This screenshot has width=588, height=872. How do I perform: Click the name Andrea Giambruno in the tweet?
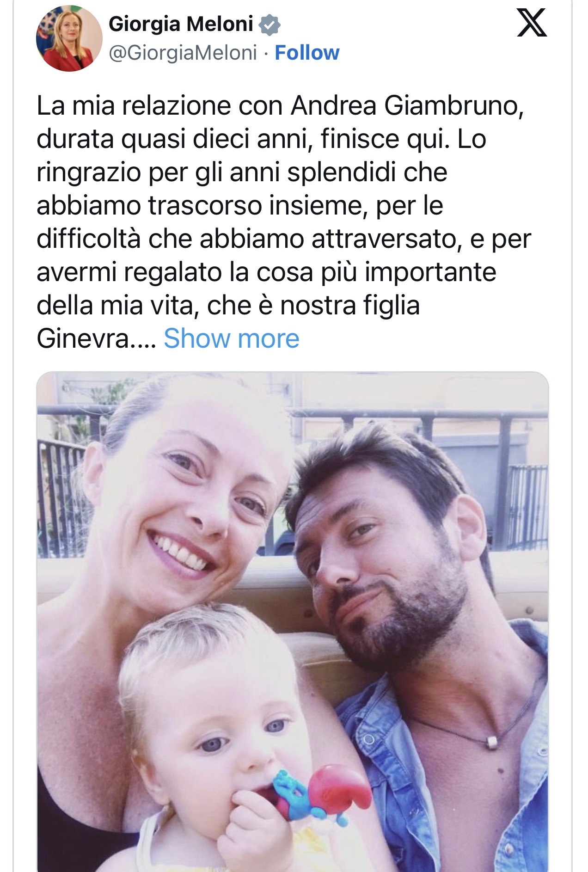[407, 106]
